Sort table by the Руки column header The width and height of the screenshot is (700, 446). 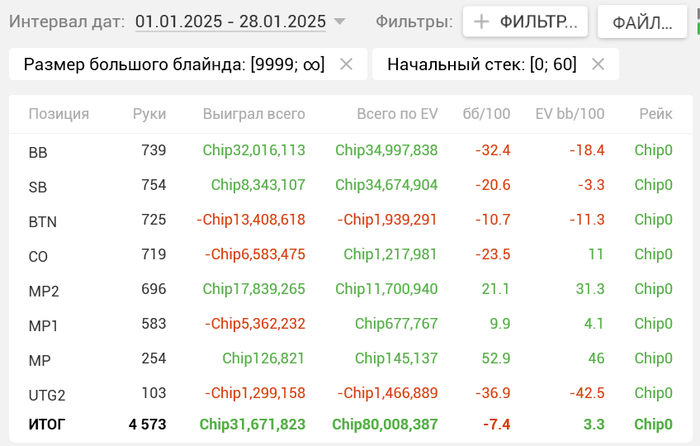(149, 114)
